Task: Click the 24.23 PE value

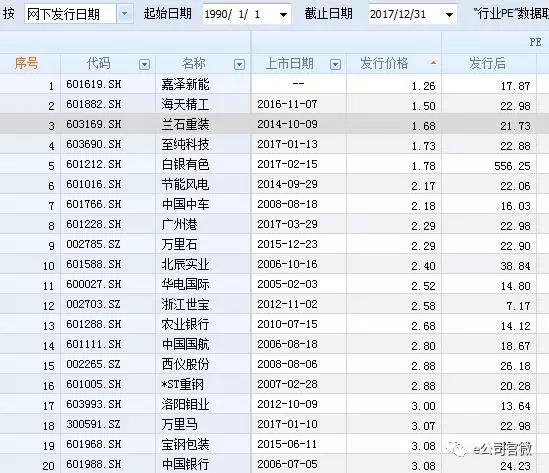Action: pos(515,466)
